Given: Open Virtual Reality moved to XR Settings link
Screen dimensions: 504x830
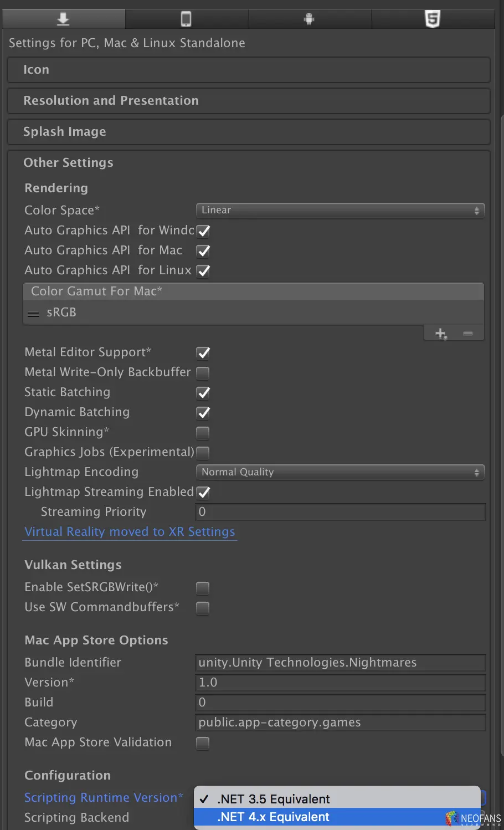Looking at the screenshot, I should [x=130, y=532].
